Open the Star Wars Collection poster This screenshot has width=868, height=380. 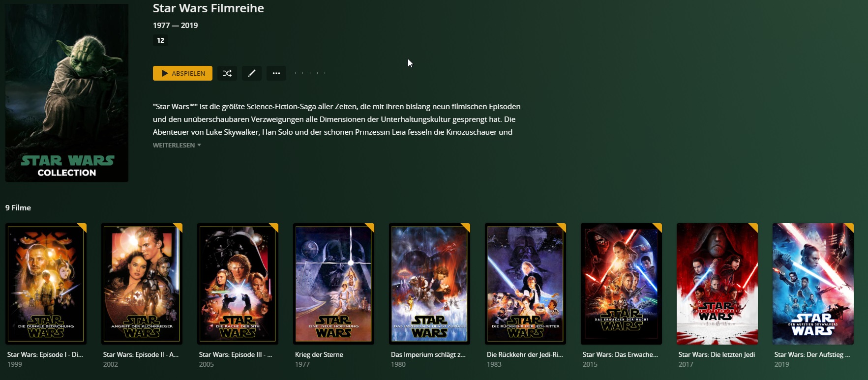click(67, 93)
